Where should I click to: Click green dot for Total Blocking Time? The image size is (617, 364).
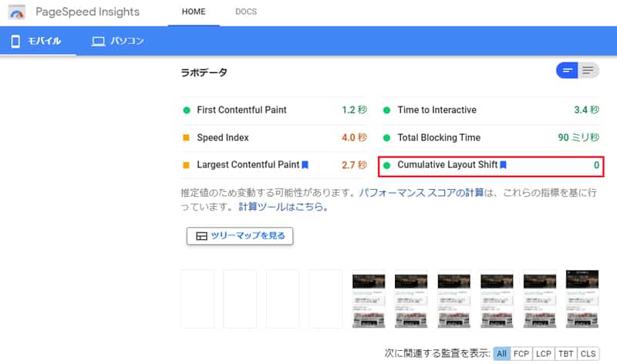(387, 138)
